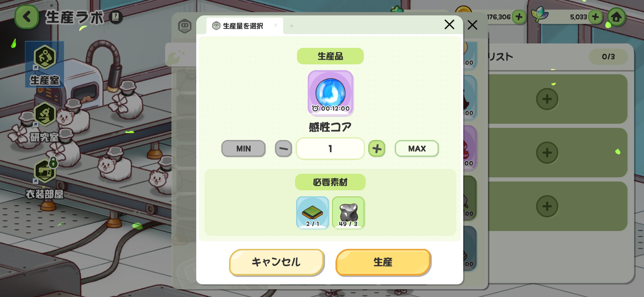Set quantity to maximum with MAX
The width and height of the screenshot is (644, 297).
[417, 148]
